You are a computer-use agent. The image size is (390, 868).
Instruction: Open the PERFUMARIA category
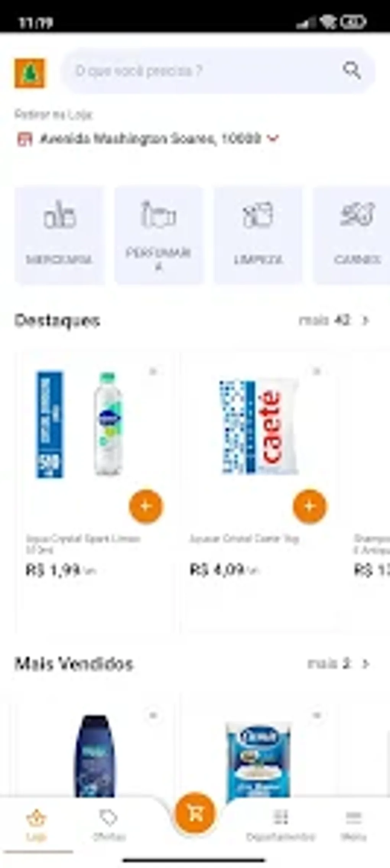pyautogui.click(x=159, y=234)
